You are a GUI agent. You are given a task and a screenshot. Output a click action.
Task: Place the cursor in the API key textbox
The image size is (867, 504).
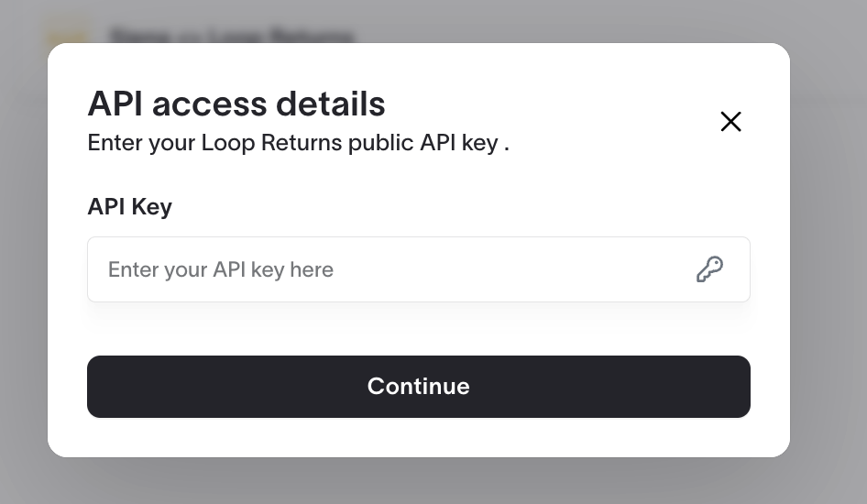click(419, 269)
